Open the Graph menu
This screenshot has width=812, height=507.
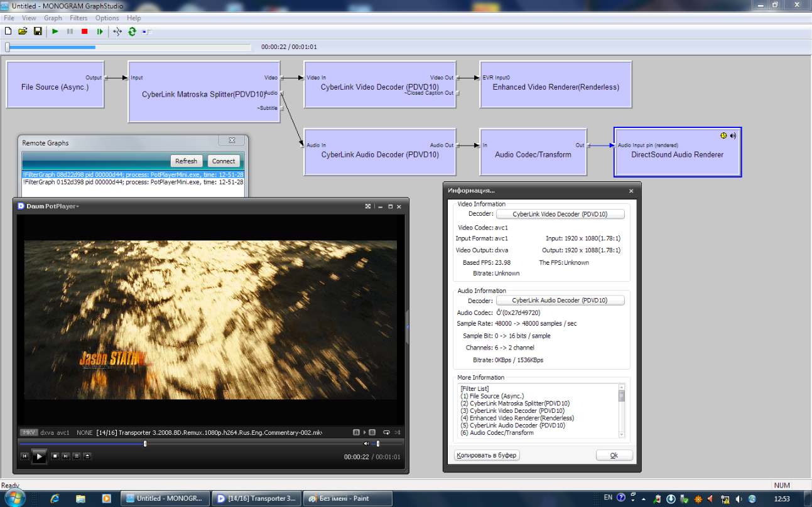tap(53, 18)
